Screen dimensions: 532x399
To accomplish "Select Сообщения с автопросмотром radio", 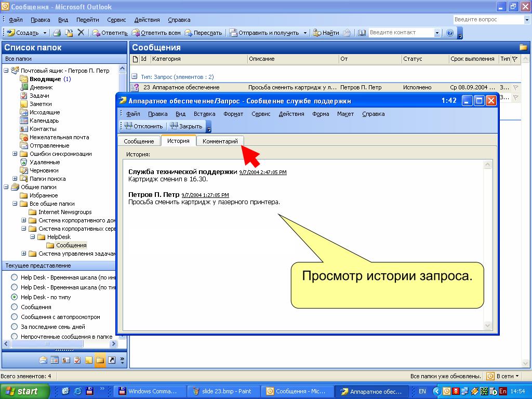I will click(14, 316).
